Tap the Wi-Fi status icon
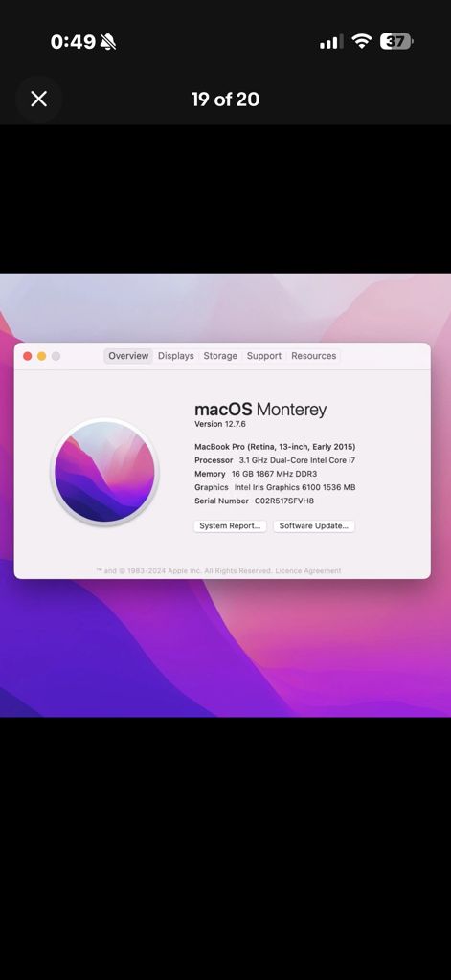 [x=362, y=42]
